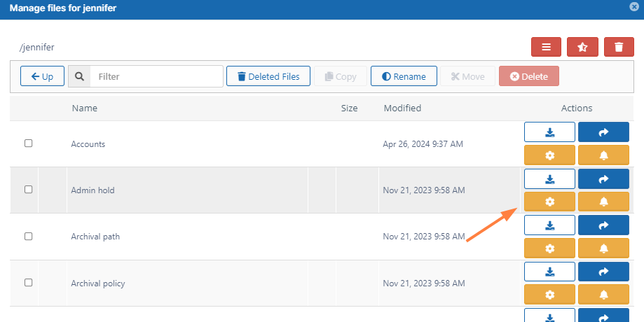The height and width of the screenshot is (322, 644).
Task: Click the Up button
Action: [x=42, y=76]
